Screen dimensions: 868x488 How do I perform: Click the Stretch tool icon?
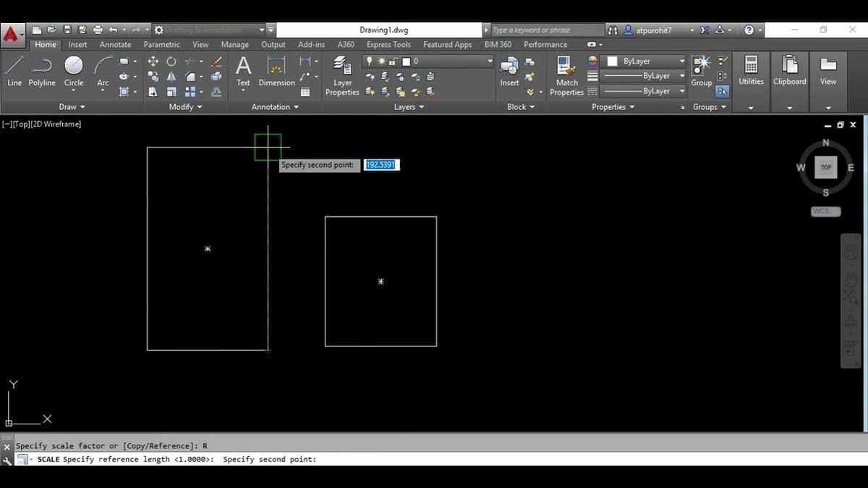[x=153, y=92]
